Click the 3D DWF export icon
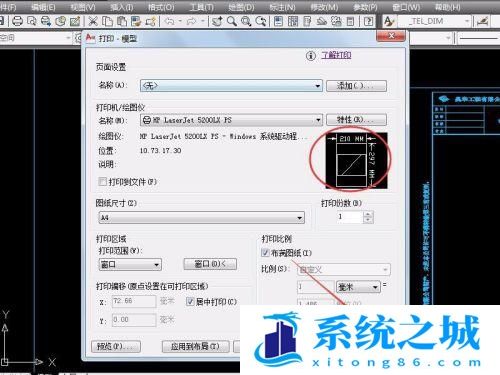This screenshot has width=500, height=375. [x=60, y=21]
